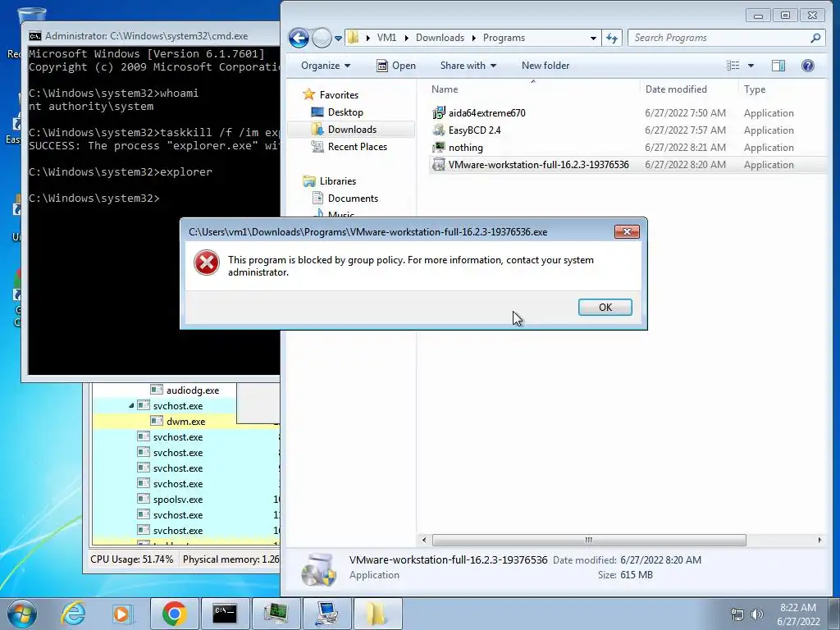Viewport: 840px width, 630px height.
Task: Open the Organize menu
Action: [325, 66]
